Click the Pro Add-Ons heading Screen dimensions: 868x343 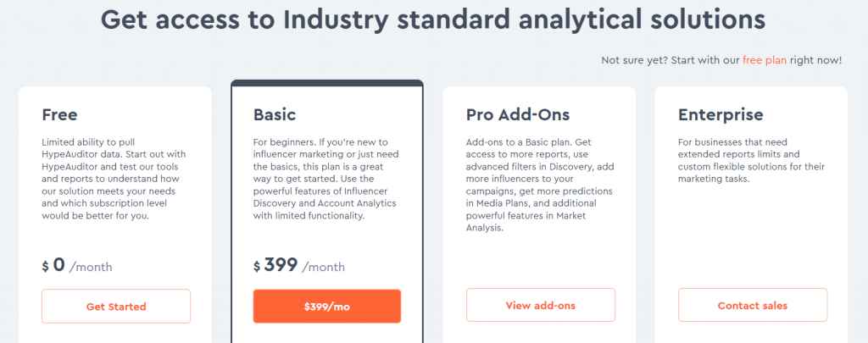pos(518,113)
